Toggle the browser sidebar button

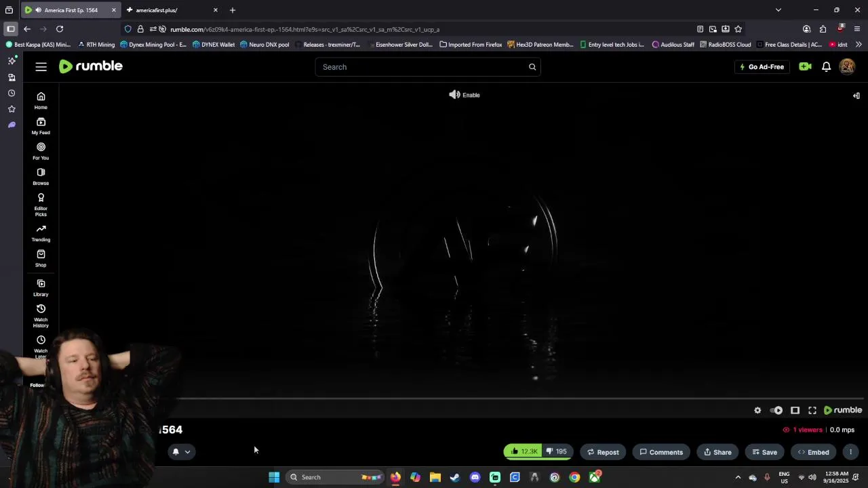(x=10, y=29)
